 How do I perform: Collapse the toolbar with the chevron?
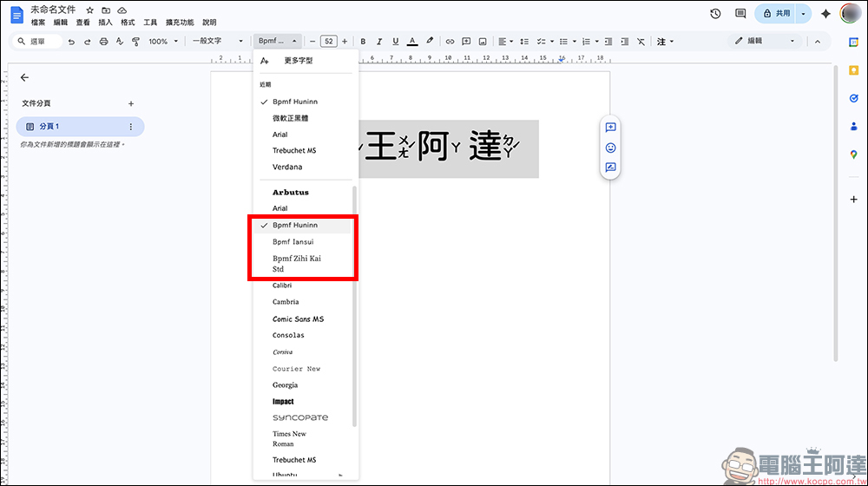[x=818, y=42]
